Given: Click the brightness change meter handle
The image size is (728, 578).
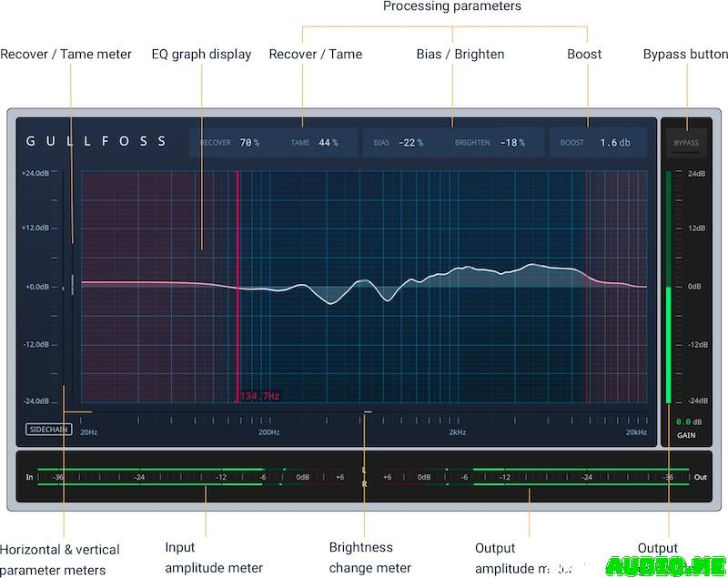Looking at the screenshot, I should [367, 411].
